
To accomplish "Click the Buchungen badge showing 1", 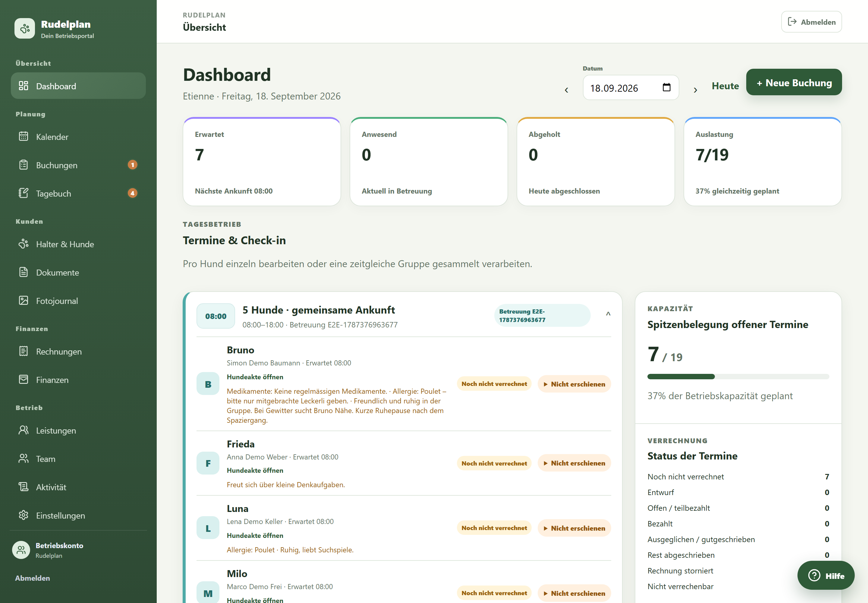I will point(132,165).
